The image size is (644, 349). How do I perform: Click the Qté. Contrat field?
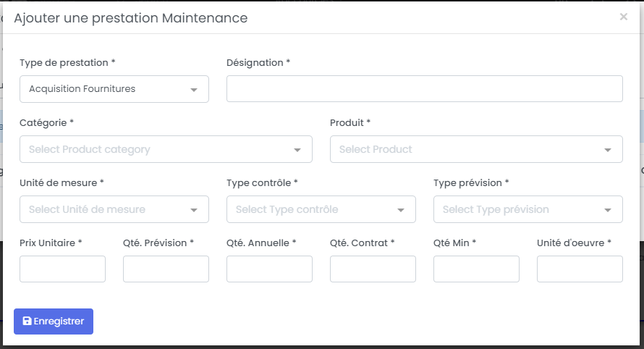click(x=373, y=269)
